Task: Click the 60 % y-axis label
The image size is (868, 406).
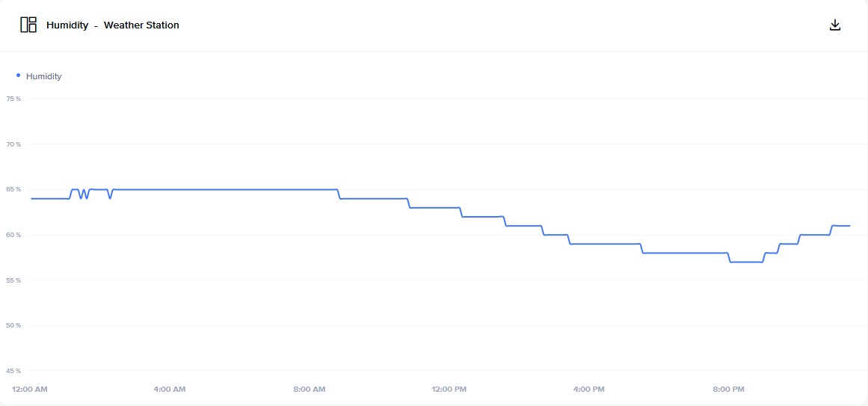Action: (14, 235)
